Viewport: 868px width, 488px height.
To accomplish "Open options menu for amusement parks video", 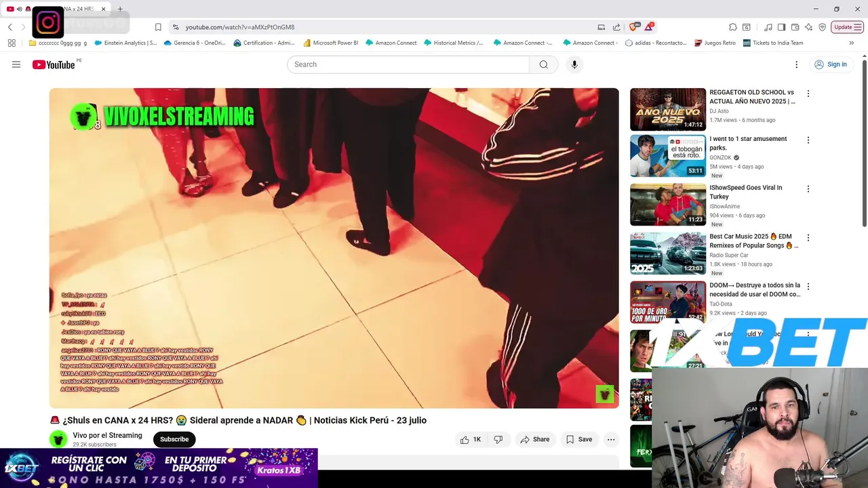I will coord(808,140).
